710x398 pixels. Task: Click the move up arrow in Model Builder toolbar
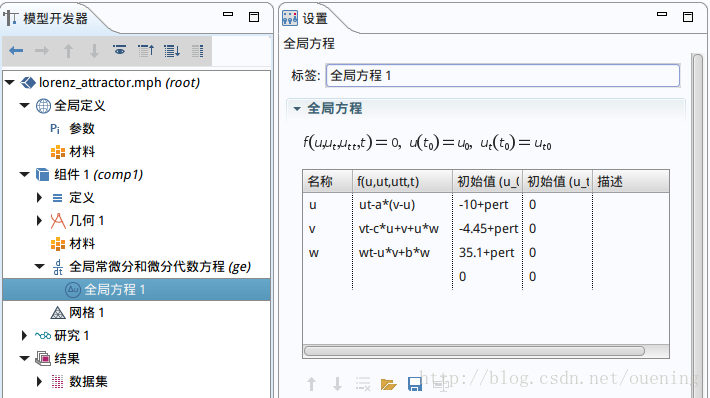tap(68, 51)
